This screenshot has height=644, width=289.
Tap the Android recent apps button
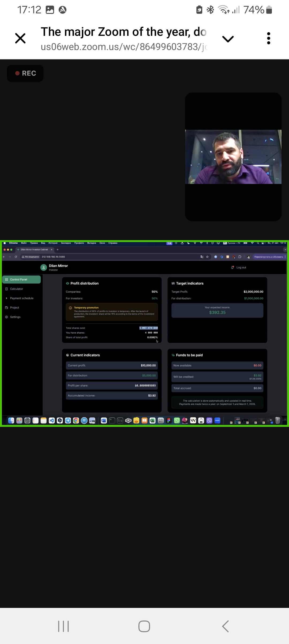[63, 626]
